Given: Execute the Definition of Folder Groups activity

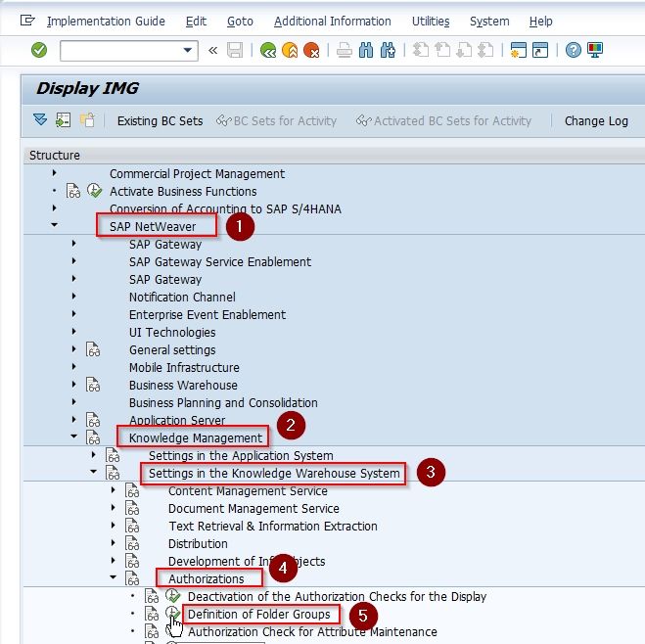Looking at the screenshot, I should (x=173, y=613).
